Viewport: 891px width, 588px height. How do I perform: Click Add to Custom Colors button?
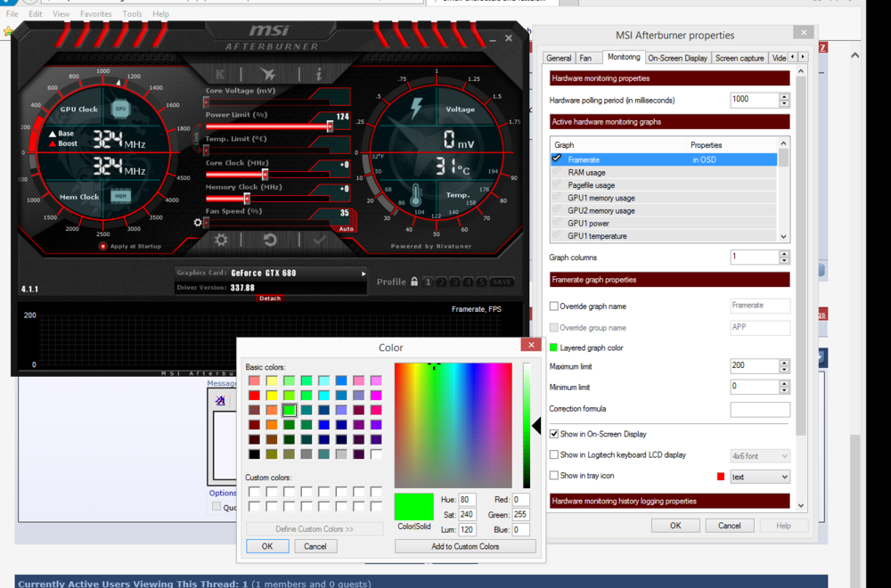(x=465, y=546)
